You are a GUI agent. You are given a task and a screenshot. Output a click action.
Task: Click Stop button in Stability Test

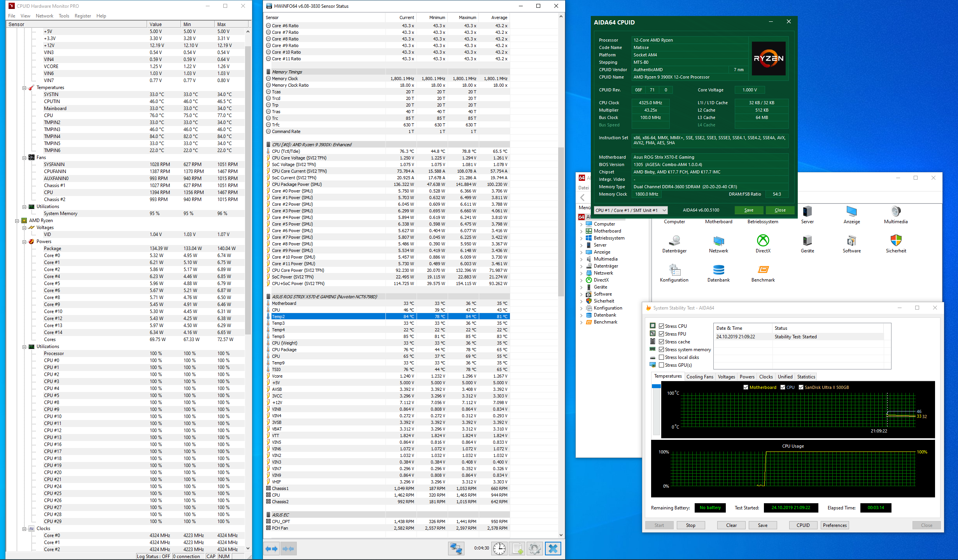pos(690,525)
